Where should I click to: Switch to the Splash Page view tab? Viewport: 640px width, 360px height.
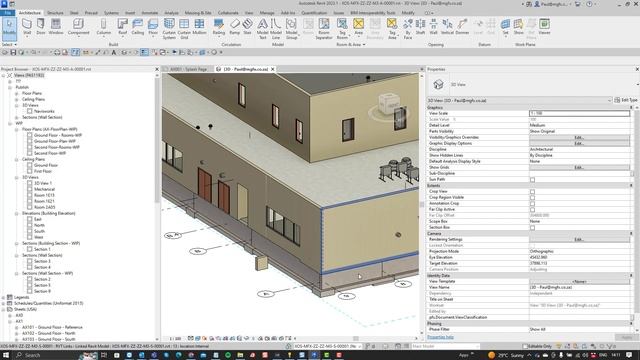click(x=188, y=69)
